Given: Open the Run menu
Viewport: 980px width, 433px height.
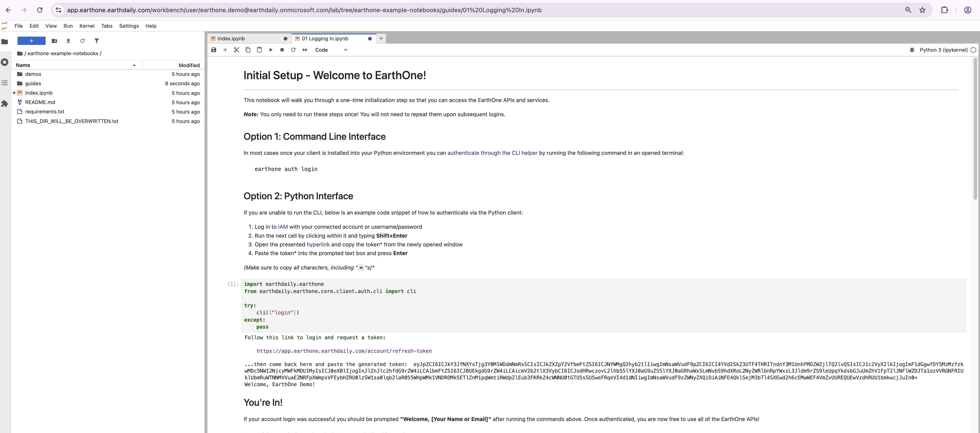Looking at the screenshot, I should pos(68,26).
